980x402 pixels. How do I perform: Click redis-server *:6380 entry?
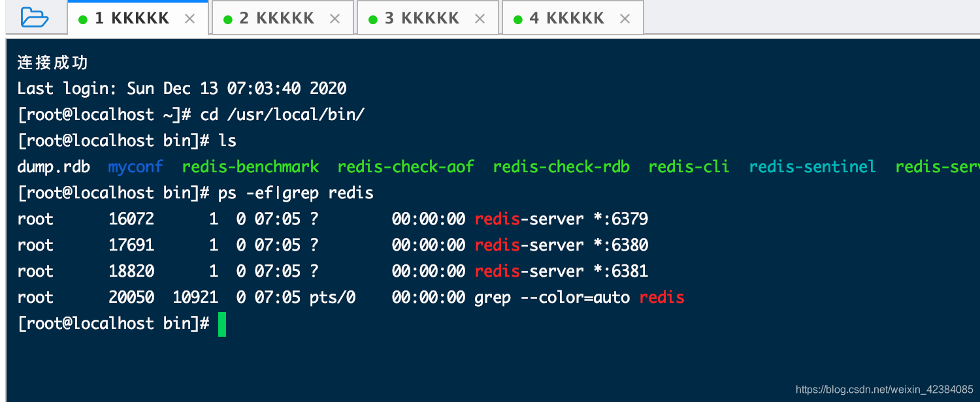click(562, 245)
